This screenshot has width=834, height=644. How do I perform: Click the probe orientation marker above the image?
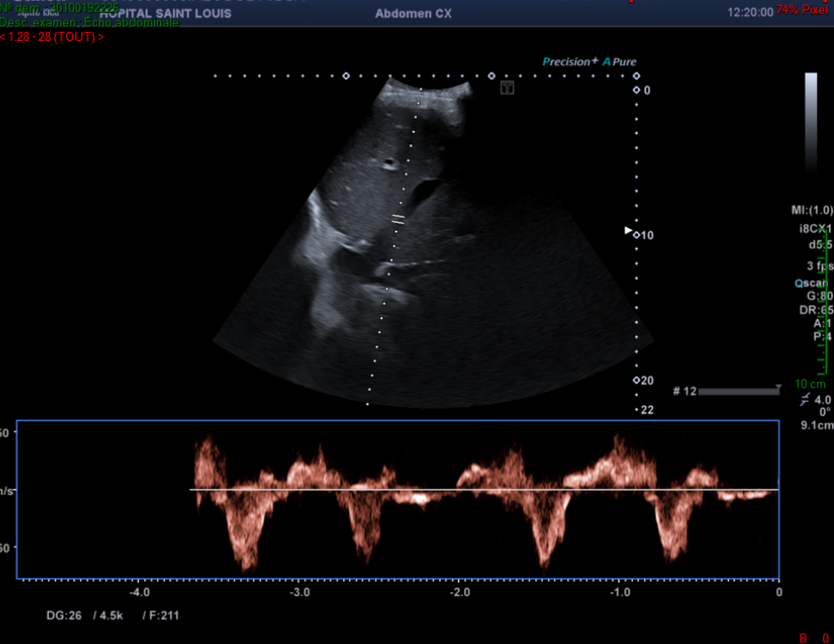coord(507,87)
